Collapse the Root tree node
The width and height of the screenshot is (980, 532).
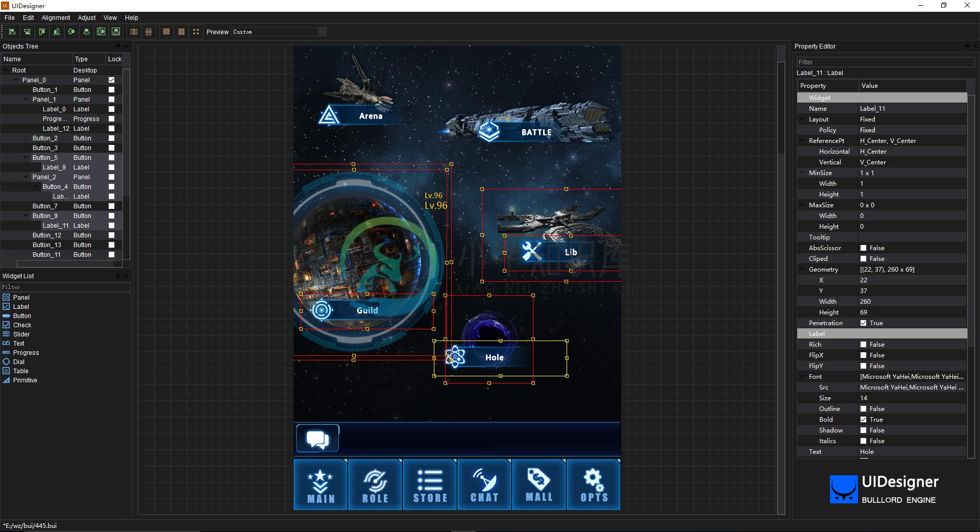(6, 70)
